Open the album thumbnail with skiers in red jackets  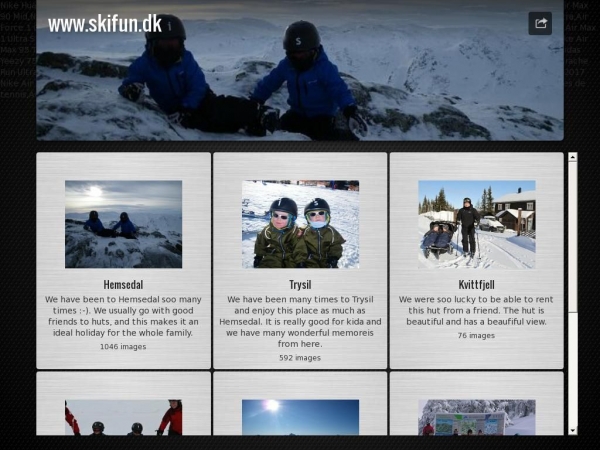click(x=124, y=417)
